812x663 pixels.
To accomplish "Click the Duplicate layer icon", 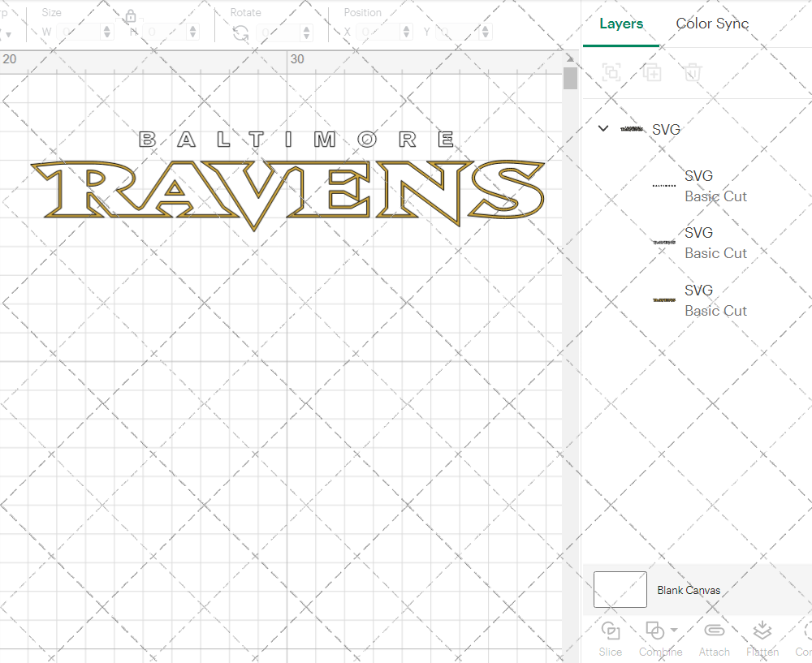I will pyautogui.click(x=652, y=72).
